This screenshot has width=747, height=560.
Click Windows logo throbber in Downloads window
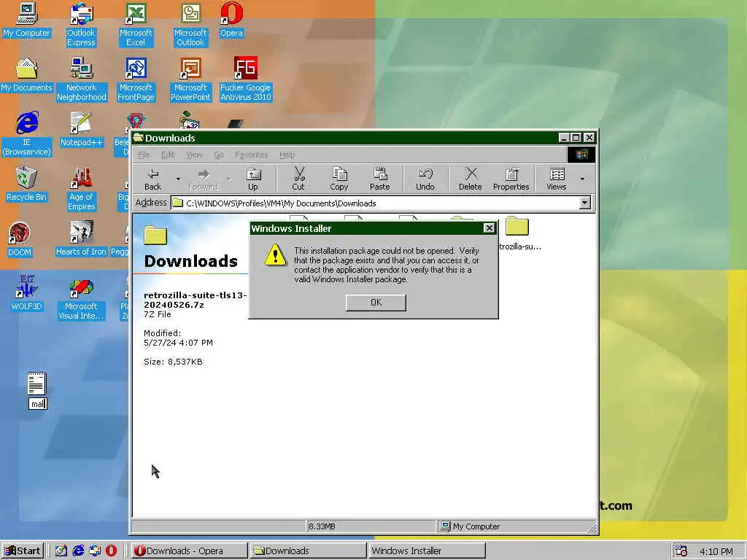581,155
